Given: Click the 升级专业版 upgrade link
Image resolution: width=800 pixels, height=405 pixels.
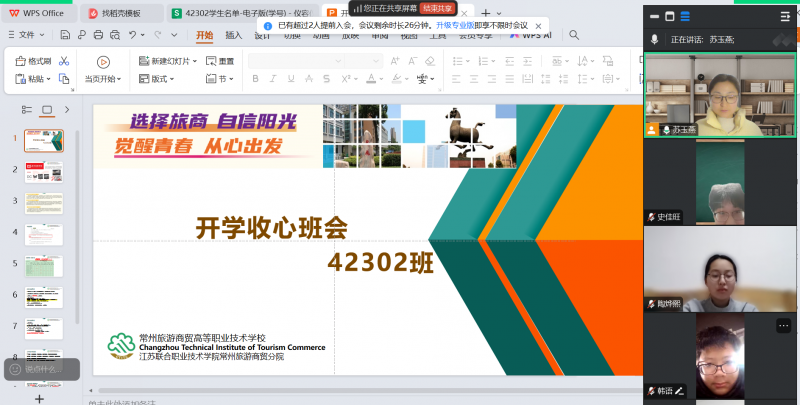Looking at the screenshot, I should pyautogui.click(x=455, y=25).
